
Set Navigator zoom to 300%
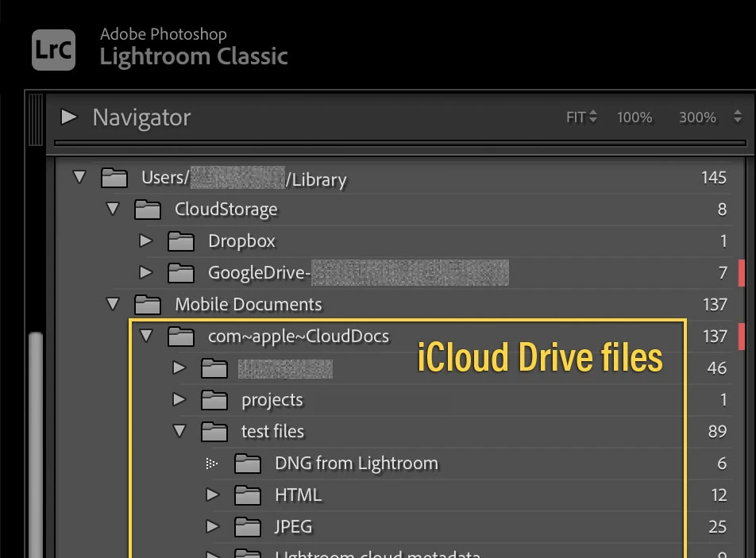697,117
